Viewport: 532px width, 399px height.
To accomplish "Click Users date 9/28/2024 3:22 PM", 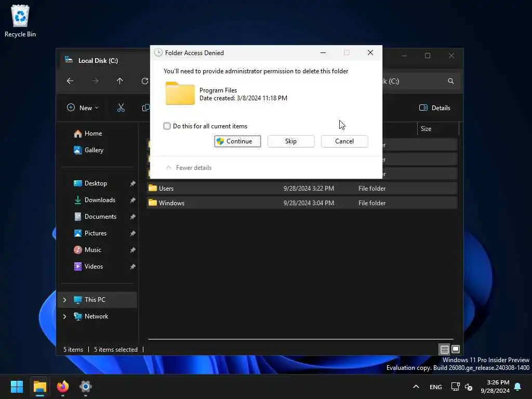I will (309, 188).
